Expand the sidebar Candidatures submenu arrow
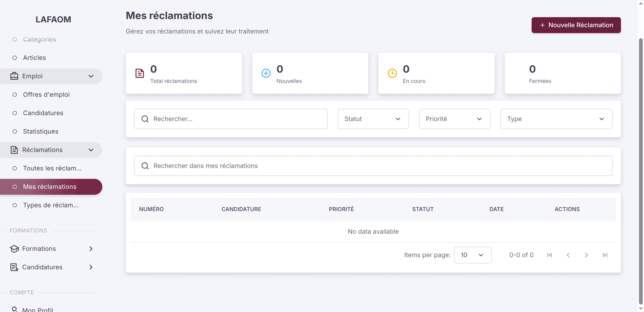Viewport: 644px width, 312px height. pyautogui.click(x=91, y=267)
